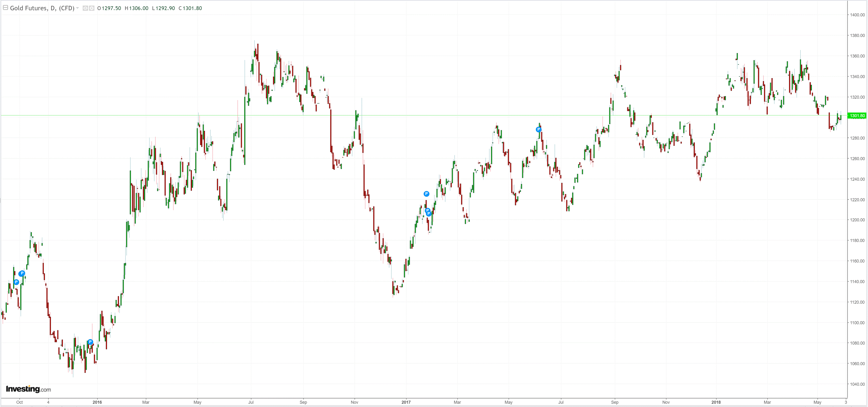Click the Gold Futures, D, (CFD) title
This screenshot has height=407, width=868.
point(42,8)
